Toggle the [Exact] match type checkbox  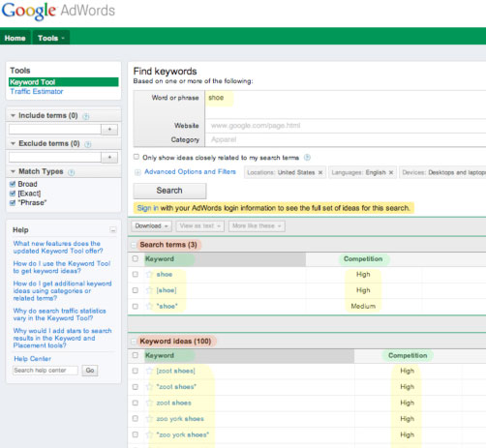pyautogui.click(x=13, y=194)
